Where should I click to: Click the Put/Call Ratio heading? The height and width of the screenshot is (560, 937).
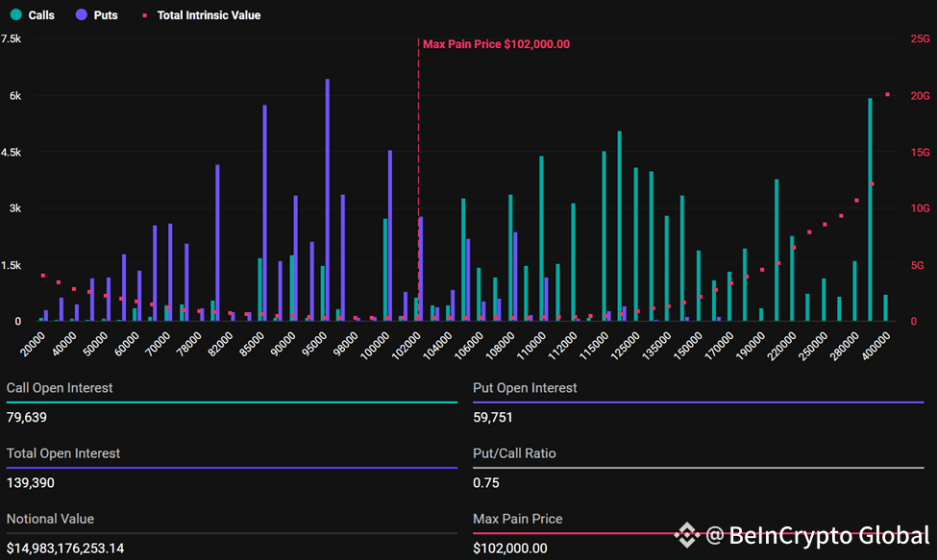pyautogui.click(x=514, y=453)
